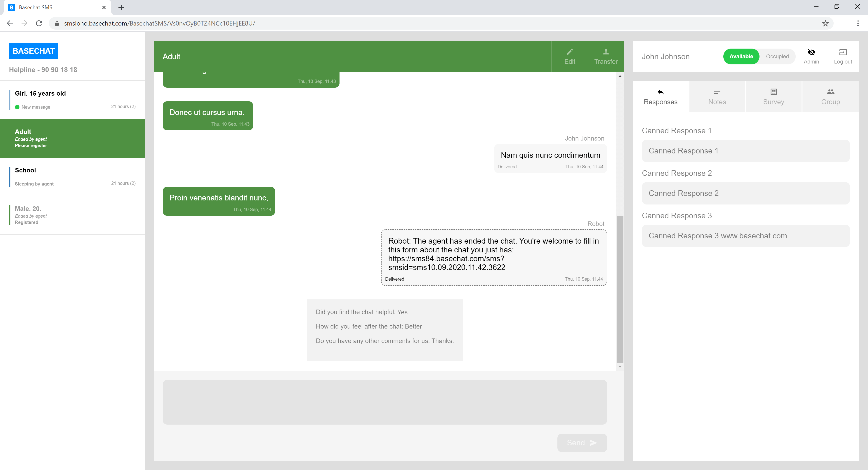Click the 'Registered' status under Male. 20.

click(27, 222)
